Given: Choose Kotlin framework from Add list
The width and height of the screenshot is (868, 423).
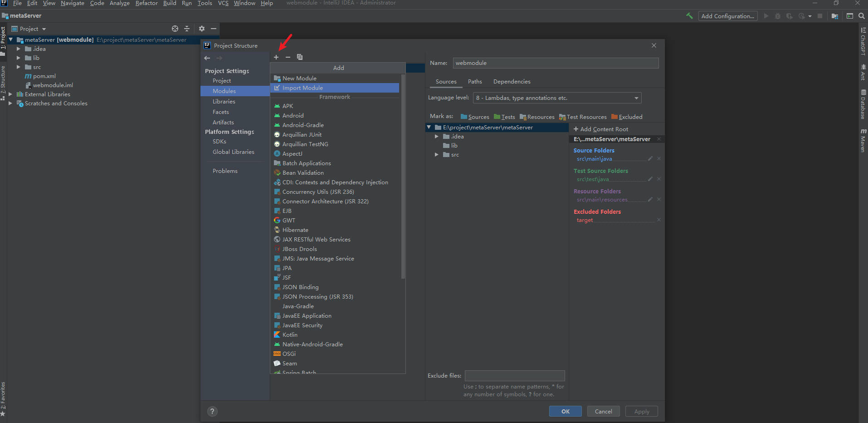Looking at the screenshot, I should [x=335, y=334].
